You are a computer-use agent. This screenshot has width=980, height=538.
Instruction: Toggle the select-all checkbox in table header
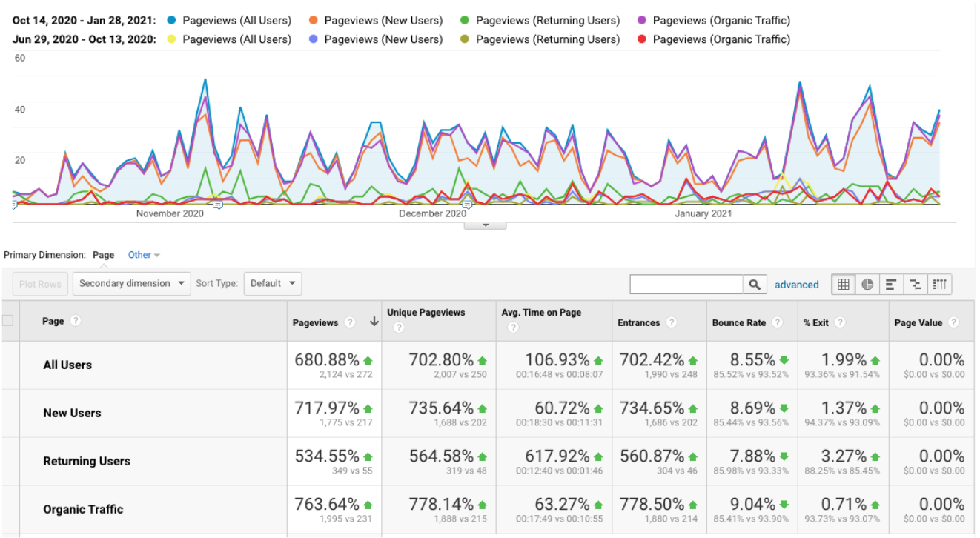tap(8, 321)
